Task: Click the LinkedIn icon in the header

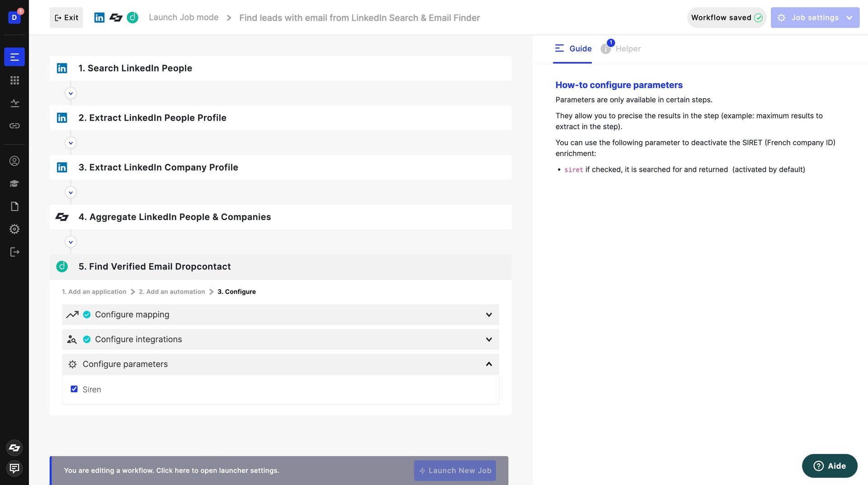Action: 99,18
